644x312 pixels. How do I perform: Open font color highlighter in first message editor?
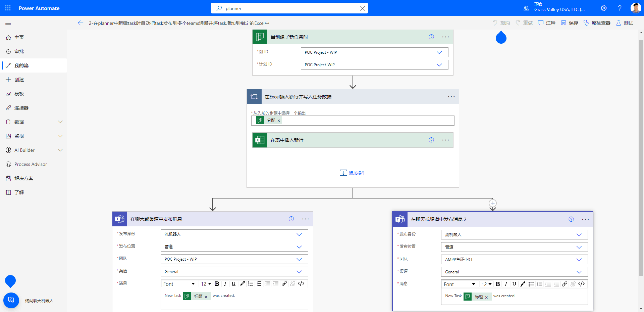click(x=242, y=284)
